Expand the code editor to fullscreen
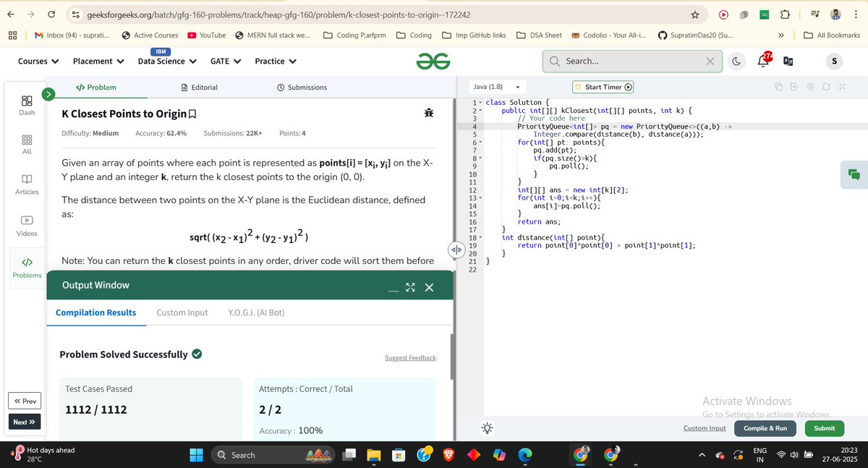The height and width of the screenshot is (468, 868). [842, 87]
